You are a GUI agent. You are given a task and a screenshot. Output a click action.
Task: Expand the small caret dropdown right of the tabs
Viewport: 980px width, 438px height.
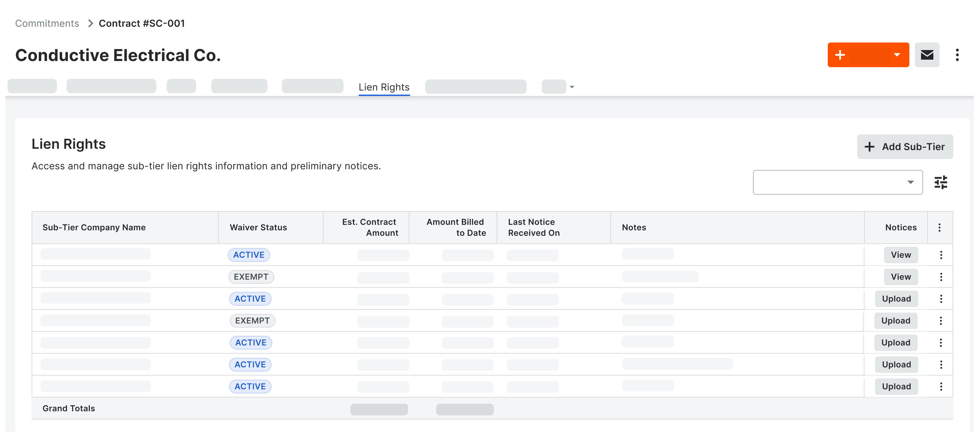coord(571,87)
